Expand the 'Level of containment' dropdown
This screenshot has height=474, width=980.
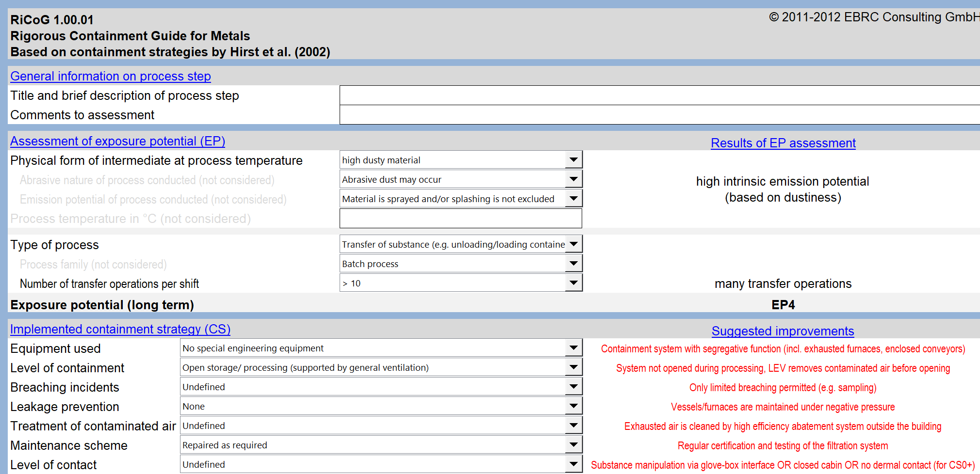(574, 367)
